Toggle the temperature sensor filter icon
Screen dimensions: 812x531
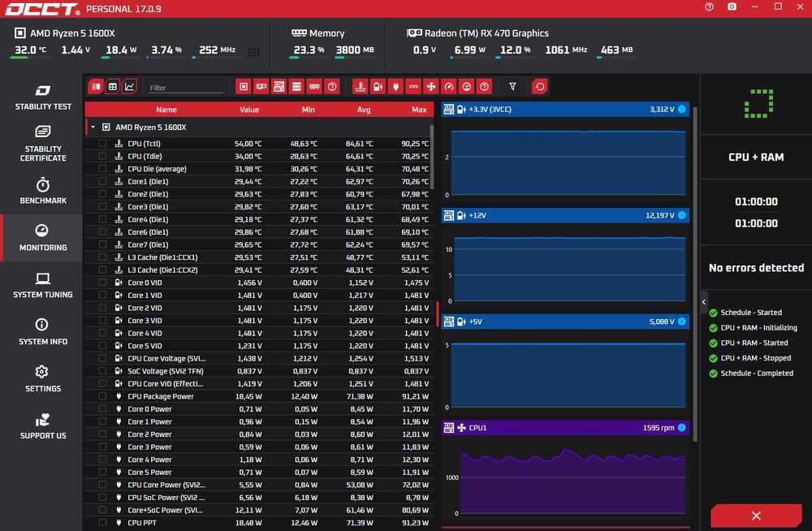[361, 87]
